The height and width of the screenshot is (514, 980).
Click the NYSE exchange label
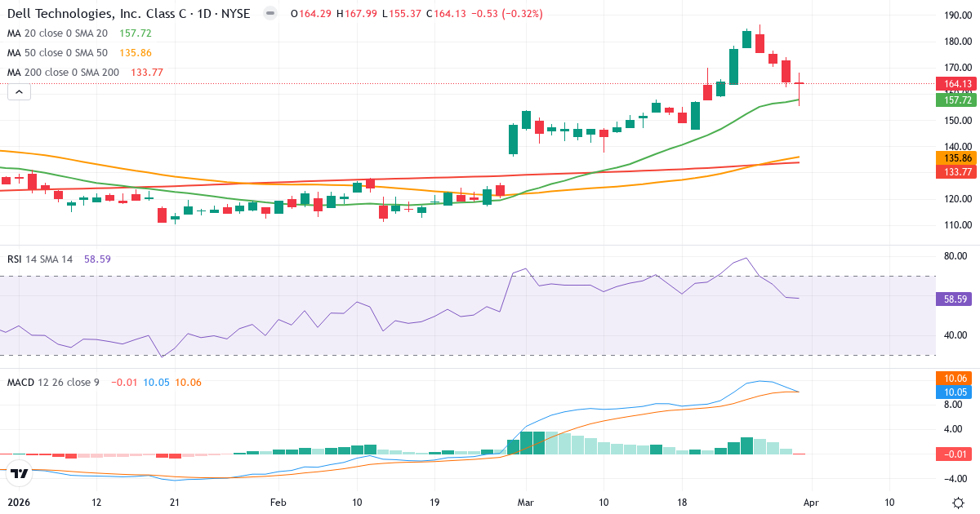(x=236, y=13)
